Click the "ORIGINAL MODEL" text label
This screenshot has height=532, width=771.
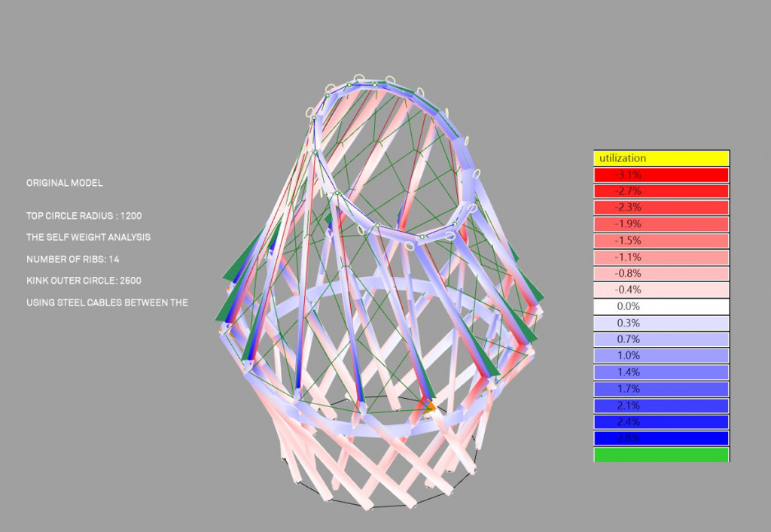click(65, 183)
